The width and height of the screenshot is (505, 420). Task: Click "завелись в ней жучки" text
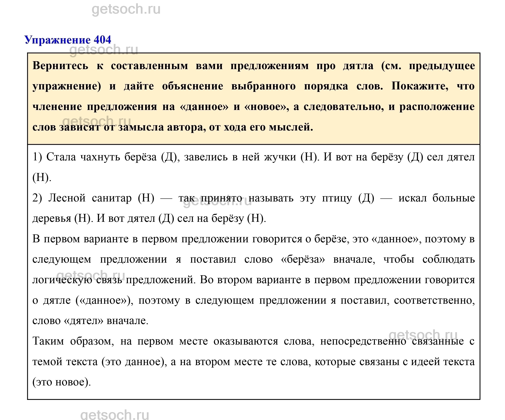coord(240,157)
